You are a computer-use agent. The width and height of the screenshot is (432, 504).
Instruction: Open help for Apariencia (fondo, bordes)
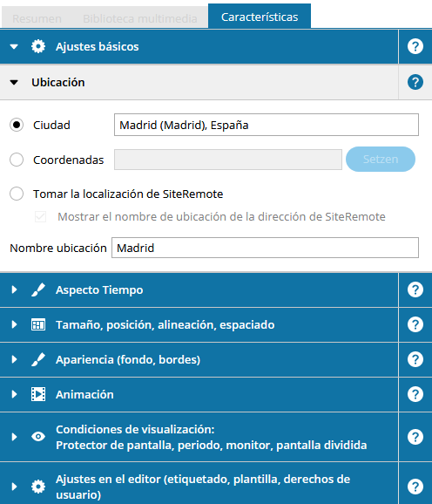[415, 359]
